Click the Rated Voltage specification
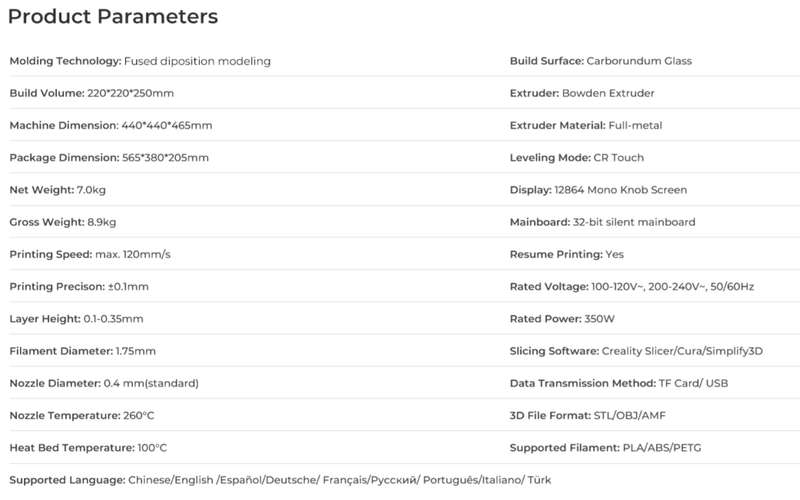 pos(632,286)
